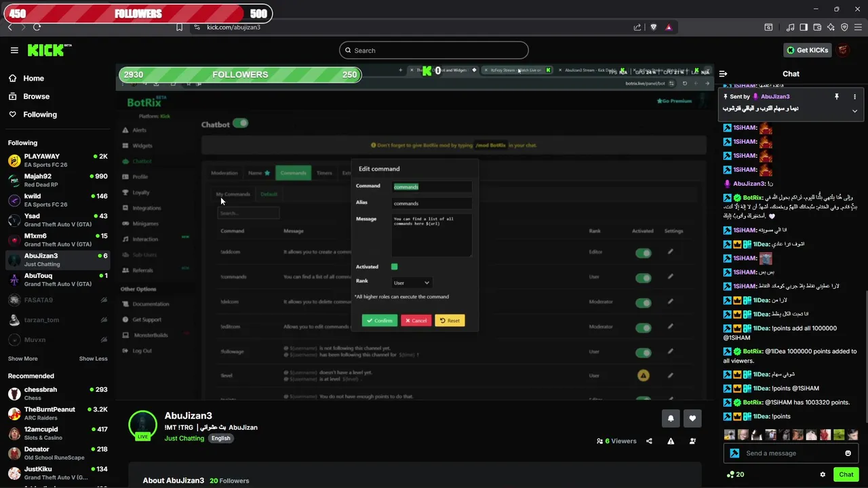
Task: Click the pin icon on pinned message
Action: coord(836,97)
